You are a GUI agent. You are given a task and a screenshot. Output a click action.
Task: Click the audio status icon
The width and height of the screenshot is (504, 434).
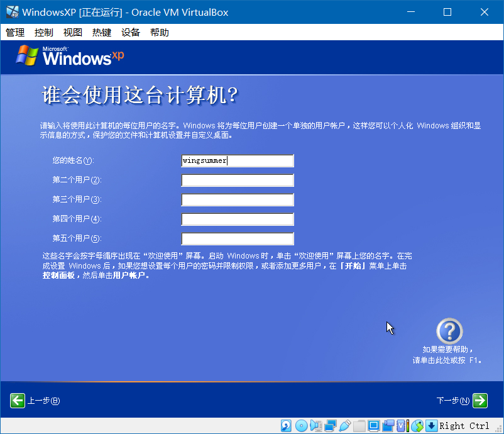click(x=316, y=426)
